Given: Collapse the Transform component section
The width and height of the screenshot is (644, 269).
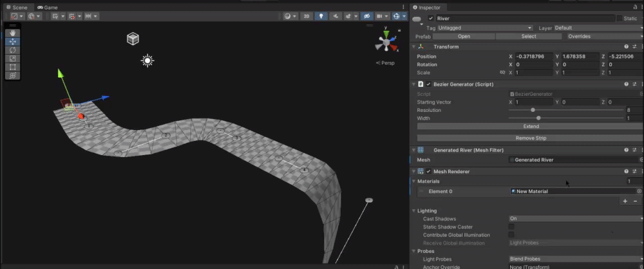Looking at the screenshot, I should tap(413, 47).
